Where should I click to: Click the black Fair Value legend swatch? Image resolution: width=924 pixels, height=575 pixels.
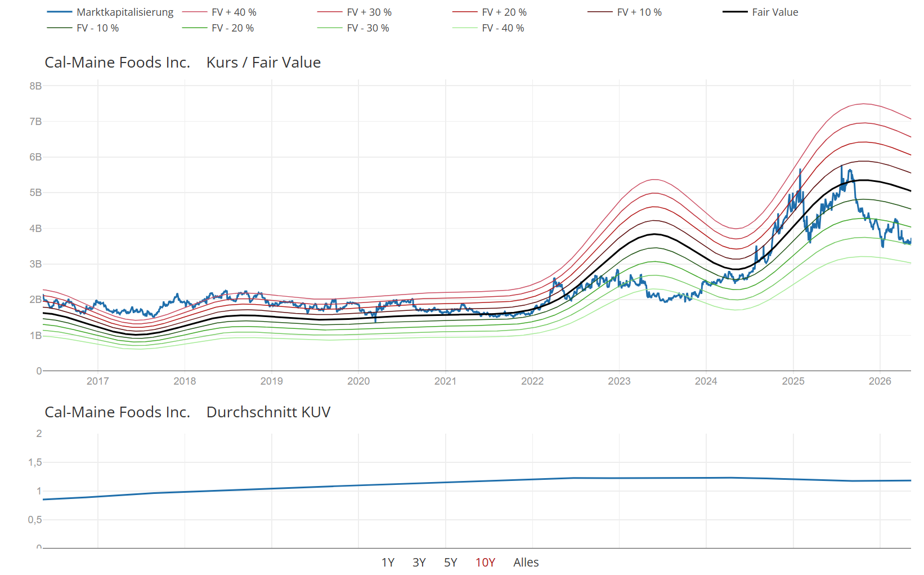(x=735, y=12)
